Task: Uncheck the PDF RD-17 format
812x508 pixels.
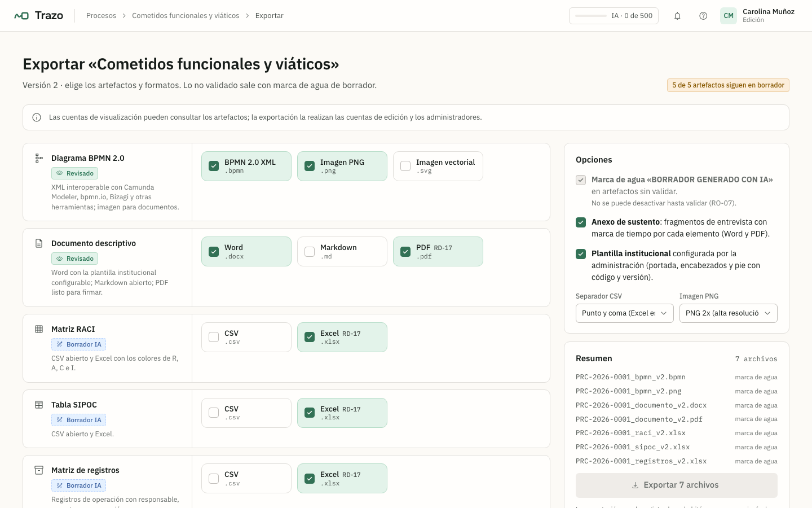Action: coord(405,252)
